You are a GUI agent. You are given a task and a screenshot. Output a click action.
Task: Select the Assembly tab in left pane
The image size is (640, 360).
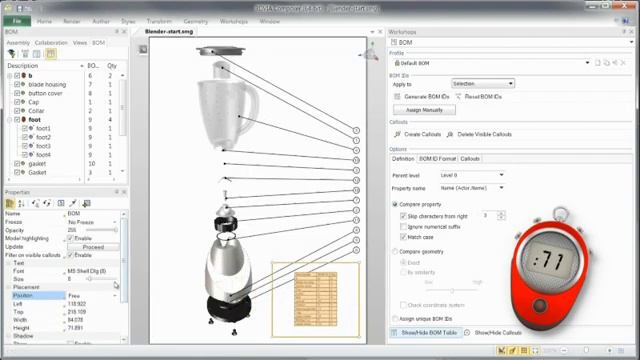[x=18, y=42]
